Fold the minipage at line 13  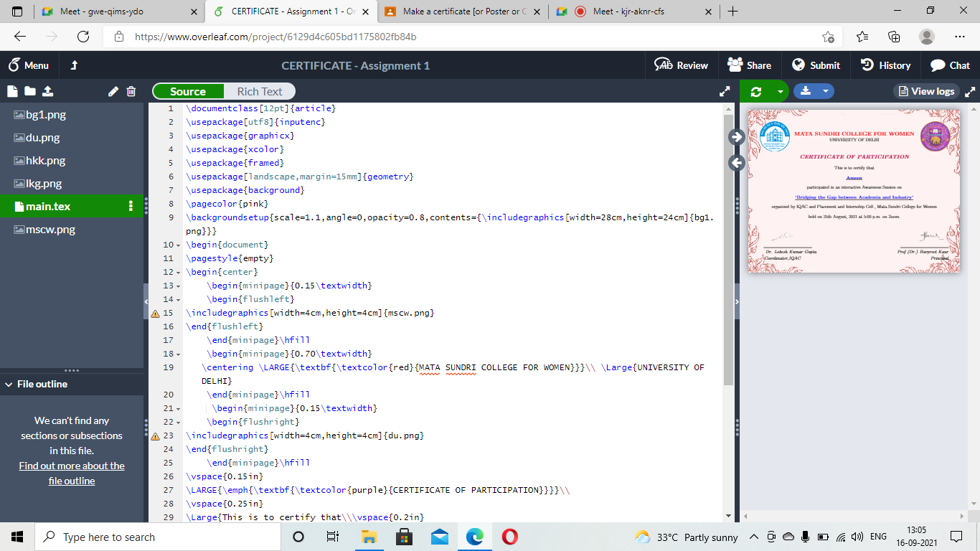pyautogui.click(x=179, y=286)
